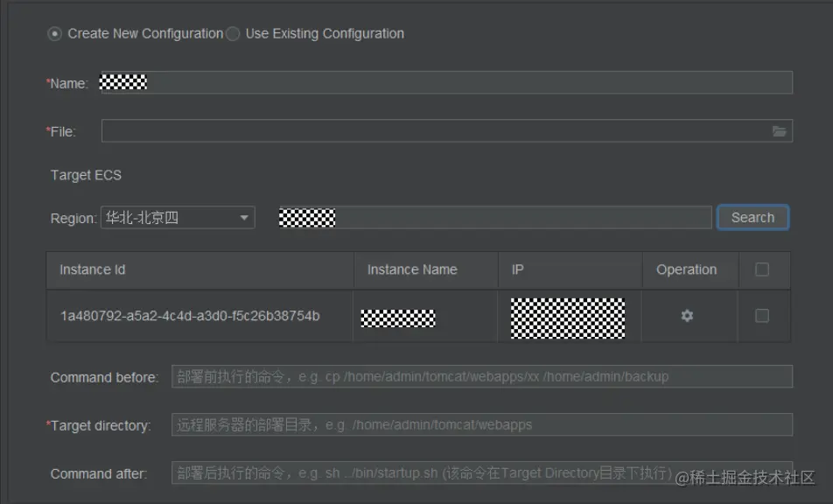This screenshot has width=833, height=504.
Task: Click the Command before input field
Action: tap(482, 376)
